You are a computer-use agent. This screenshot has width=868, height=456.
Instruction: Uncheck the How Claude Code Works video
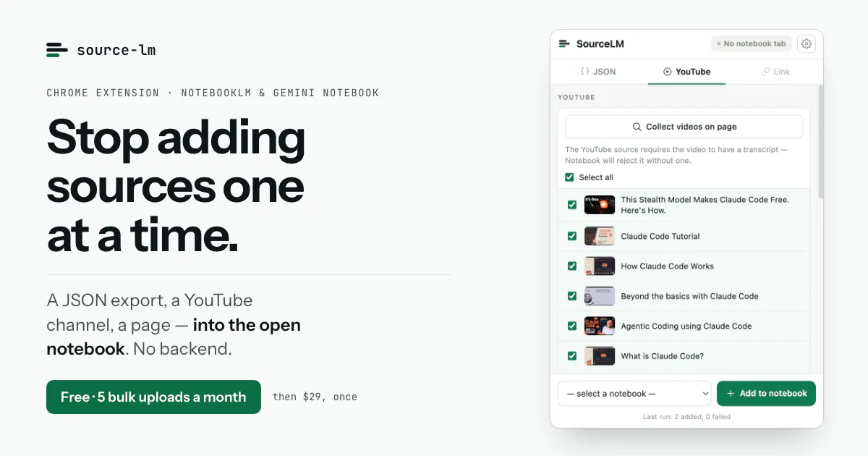572,266
